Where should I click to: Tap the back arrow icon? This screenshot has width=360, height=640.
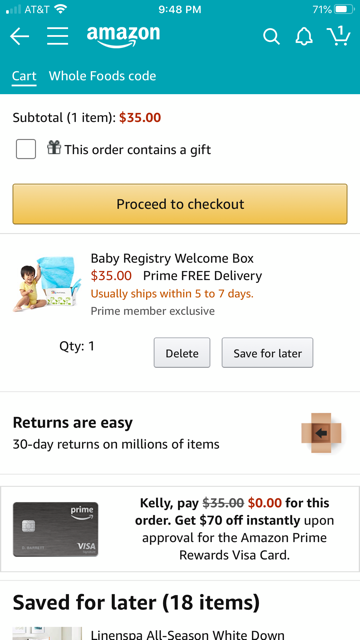(20, 37)
